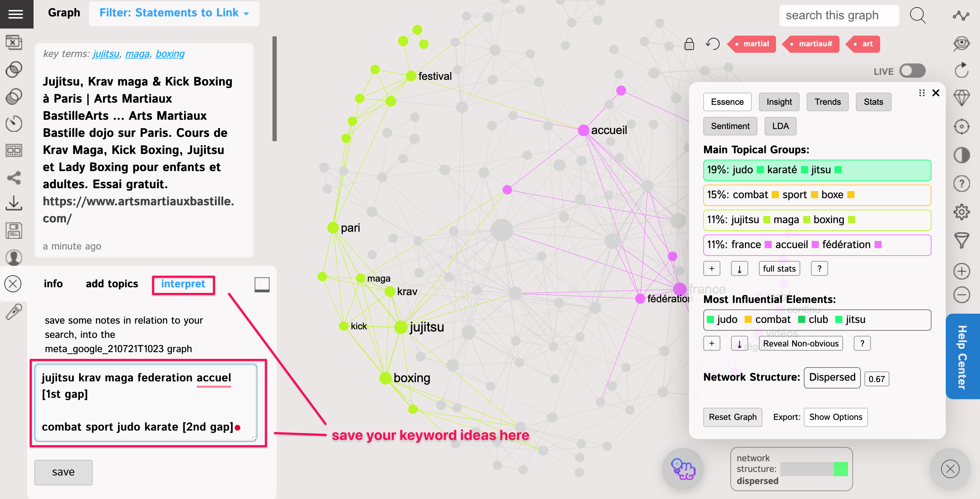
Task: Zoom in with the plus circle icon
Action: coord(961,271)
